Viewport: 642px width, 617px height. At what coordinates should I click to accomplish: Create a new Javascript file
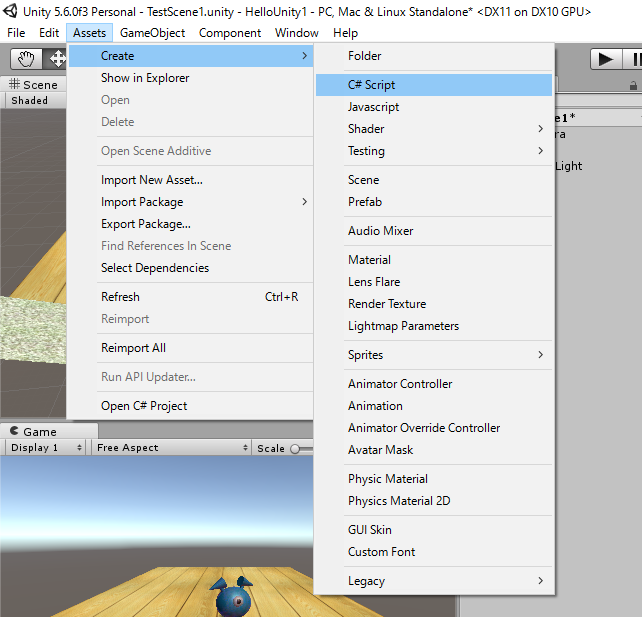coord(434,107)
